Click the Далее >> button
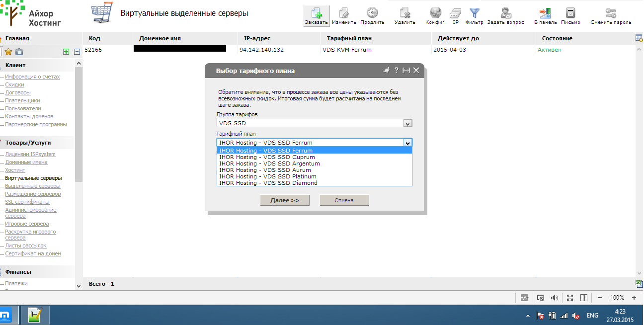The width and height of the screenshot is (644, 325). click(x=285, y=200)
